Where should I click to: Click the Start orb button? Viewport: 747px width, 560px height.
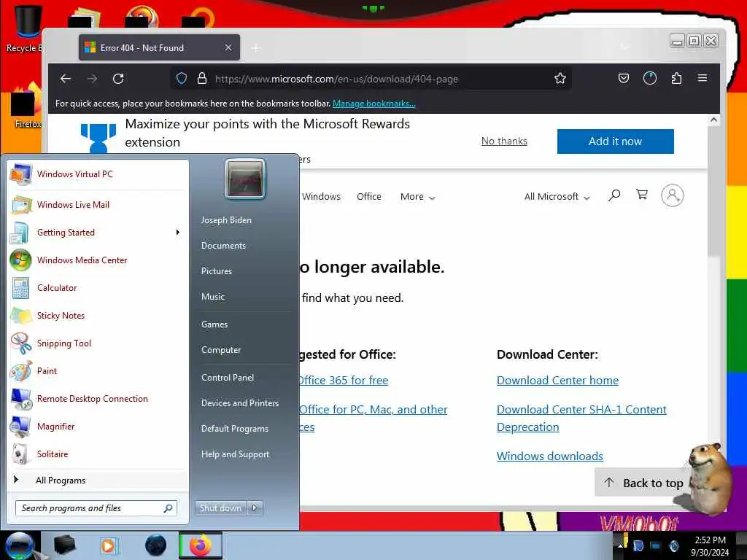[20, 545]
